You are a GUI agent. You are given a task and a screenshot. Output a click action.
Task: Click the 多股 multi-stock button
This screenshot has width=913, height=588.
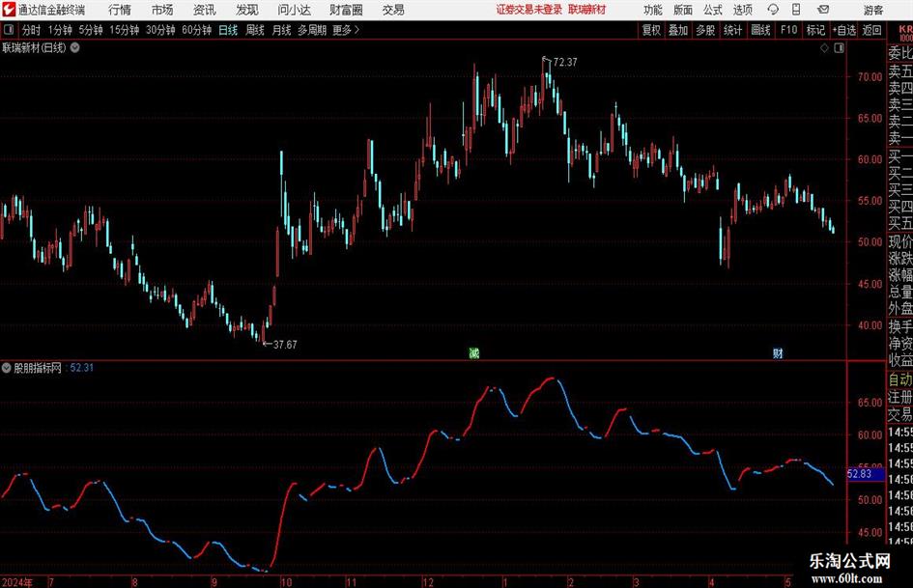click(705, 30)
